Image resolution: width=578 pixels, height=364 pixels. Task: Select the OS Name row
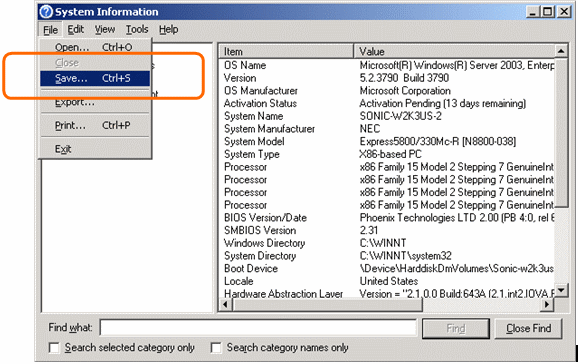point(387,65)
